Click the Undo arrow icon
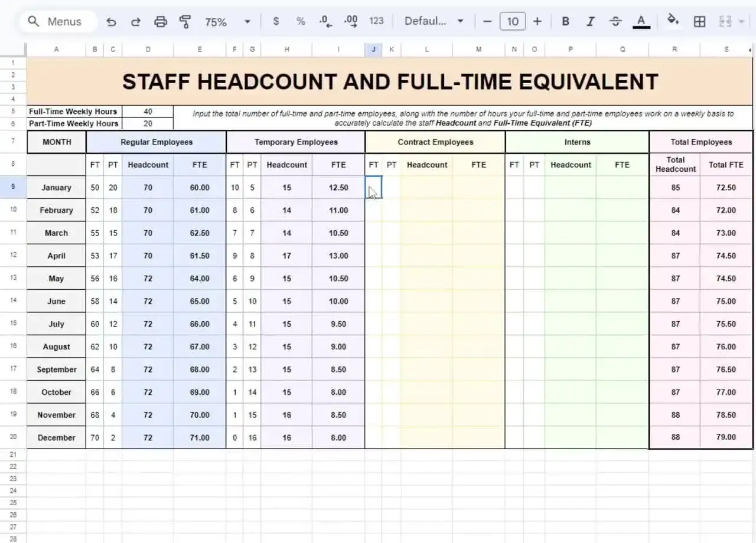Image resolution: width=756 pixels, height=543 pixels. (x=111, y=22)
